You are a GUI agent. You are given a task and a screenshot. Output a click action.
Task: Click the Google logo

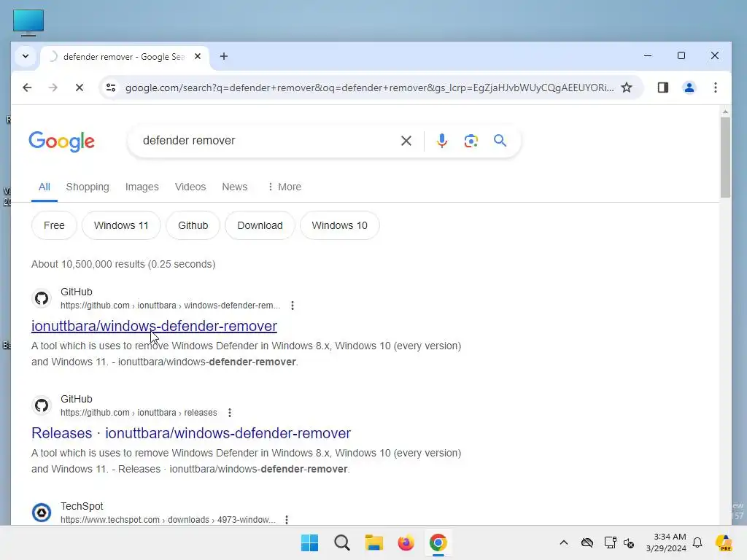(x=61, y=141)
